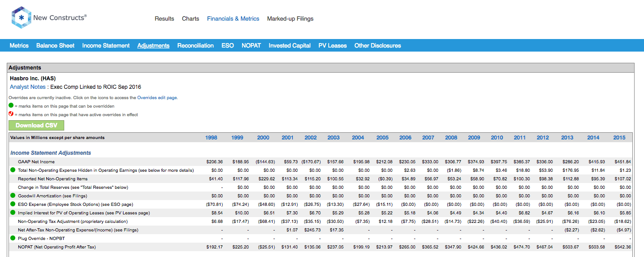
Task: Click the $451.84 GAAP Net Income 2015 value
Action: click(622, 162)
